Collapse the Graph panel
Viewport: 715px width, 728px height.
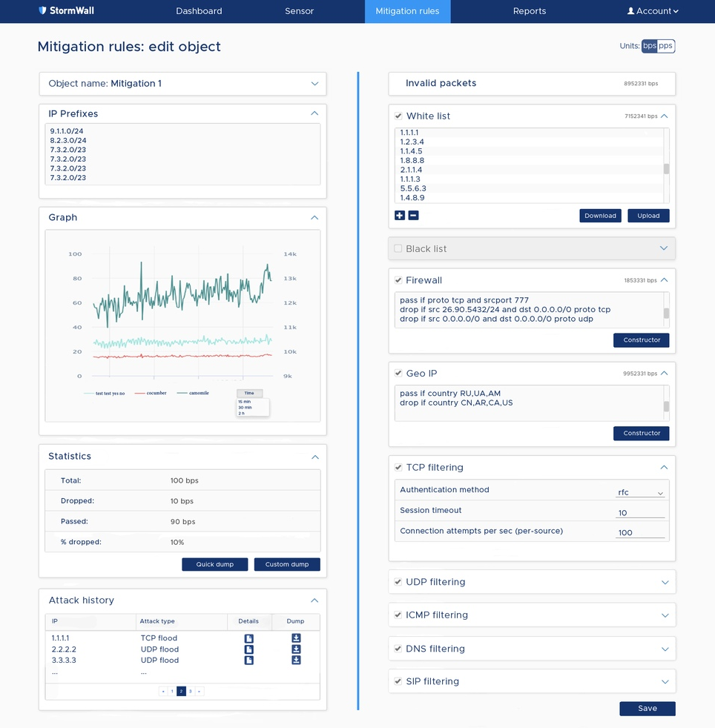(x=314, y=218)
